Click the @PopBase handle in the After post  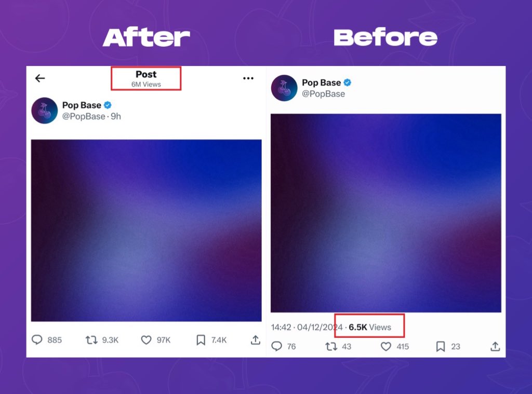tap(84, 116)
